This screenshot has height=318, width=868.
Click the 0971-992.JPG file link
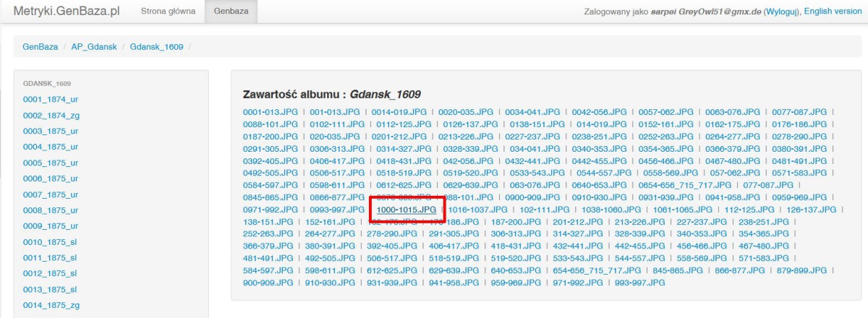(271, 210)
